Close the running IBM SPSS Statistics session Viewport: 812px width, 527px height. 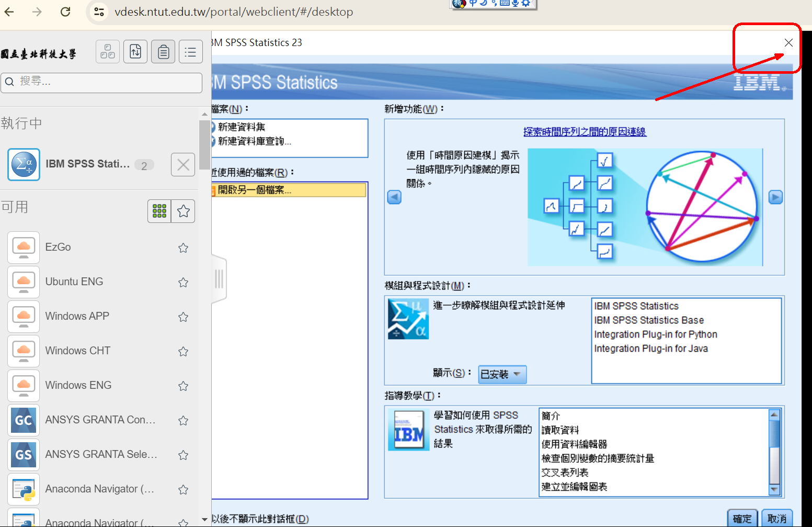[183, 165]
